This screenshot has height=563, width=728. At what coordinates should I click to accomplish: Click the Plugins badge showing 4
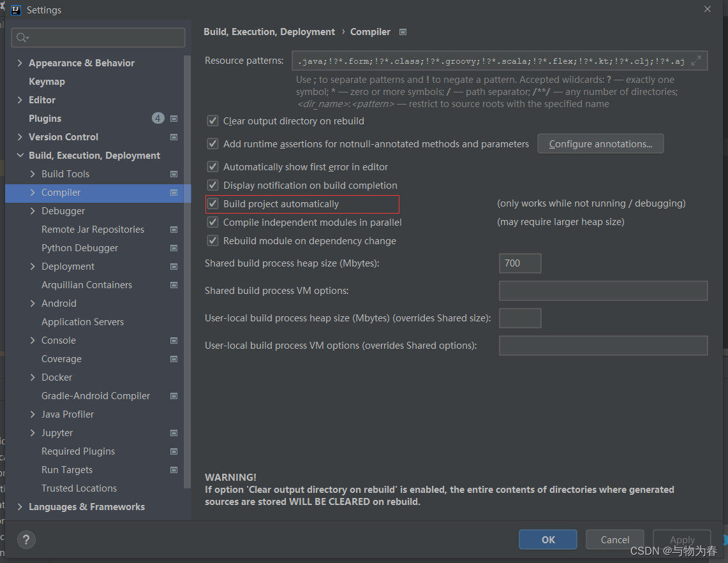click(x=157, y=118)
